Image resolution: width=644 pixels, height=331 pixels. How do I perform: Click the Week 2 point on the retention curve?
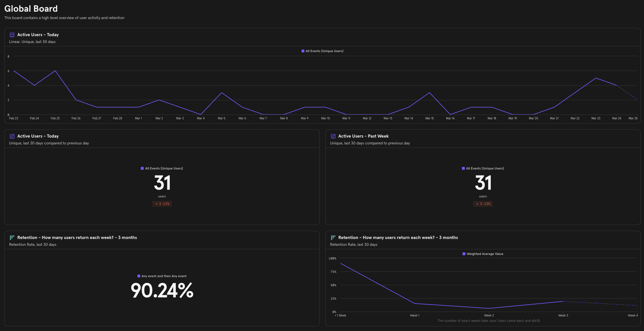coord(489,308)
